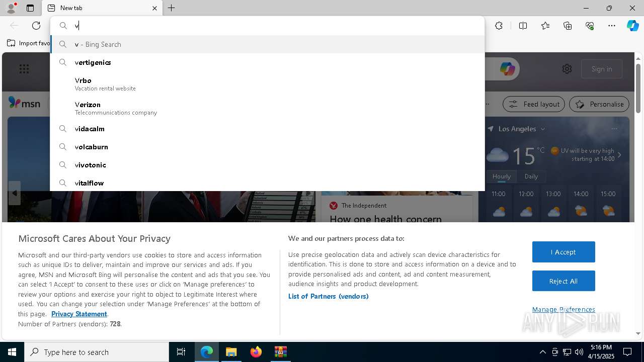
Task: Click the taskbar search box
Action: 97,352
